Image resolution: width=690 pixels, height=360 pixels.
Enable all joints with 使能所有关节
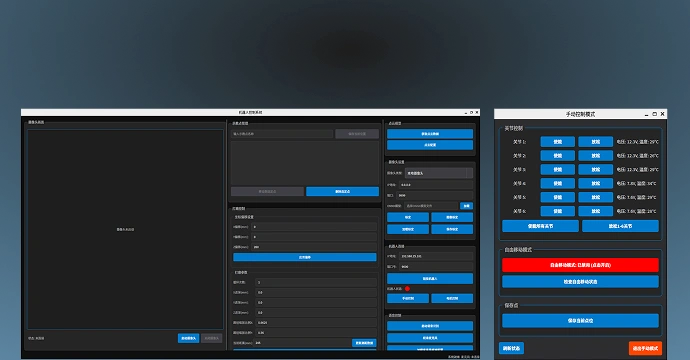tap(540, 226)
